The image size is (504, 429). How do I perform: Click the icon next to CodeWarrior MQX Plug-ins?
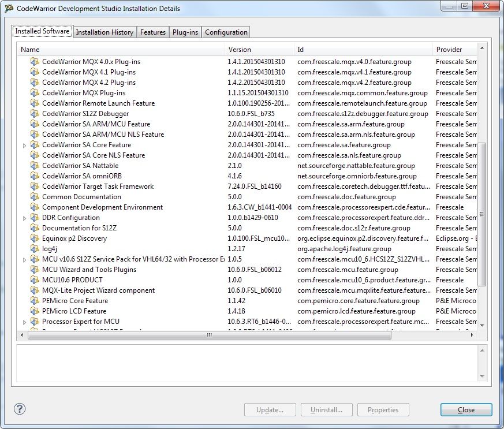point(35,92)
